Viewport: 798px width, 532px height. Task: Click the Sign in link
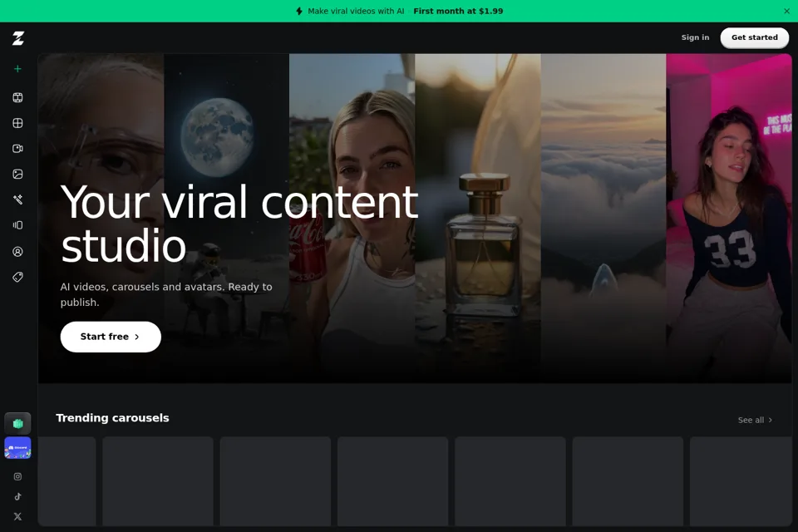tap(695, 37)
